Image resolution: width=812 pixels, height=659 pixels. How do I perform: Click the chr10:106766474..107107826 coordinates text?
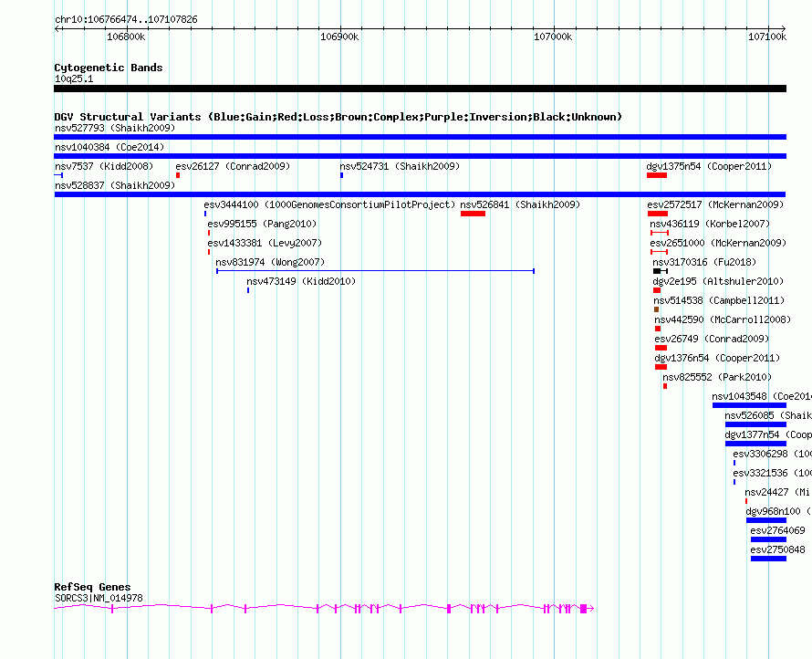[126, 20]
